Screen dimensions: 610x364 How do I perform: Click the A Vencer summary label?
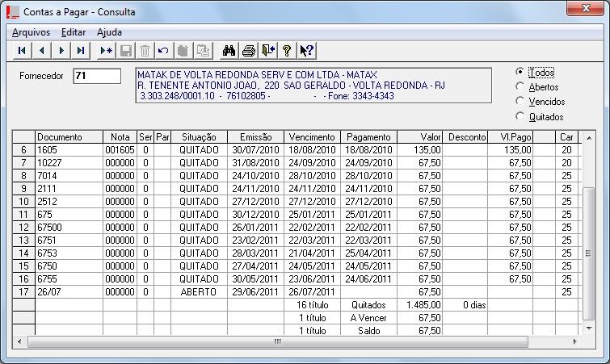[x=368, y=318]
